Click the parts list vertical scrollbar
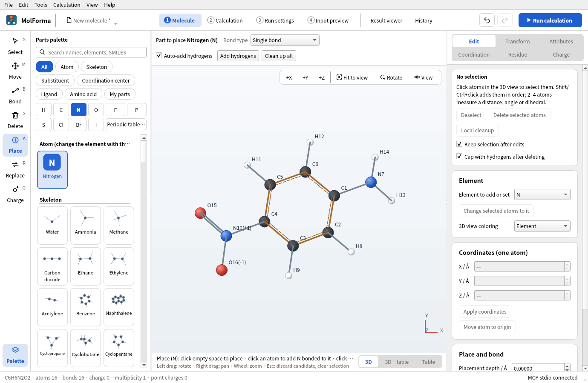The height and width of the screenshot is (383, 588). (144, 251)
